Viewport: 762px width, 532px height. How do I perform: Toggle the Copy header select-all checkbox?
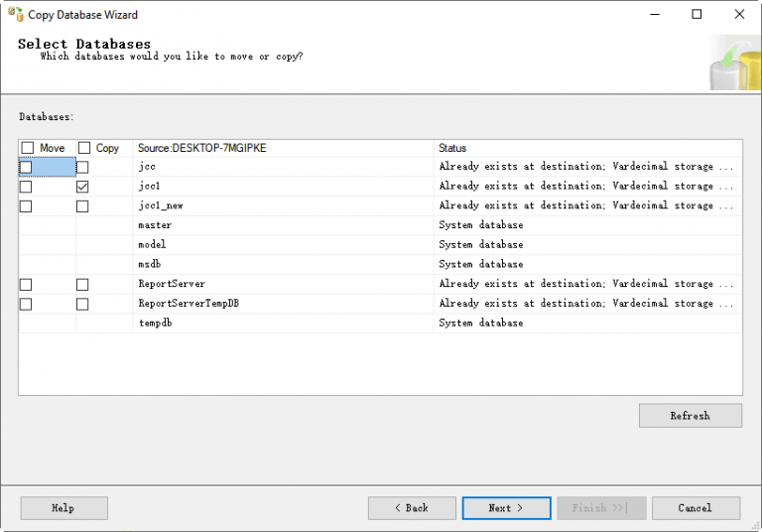84,148
